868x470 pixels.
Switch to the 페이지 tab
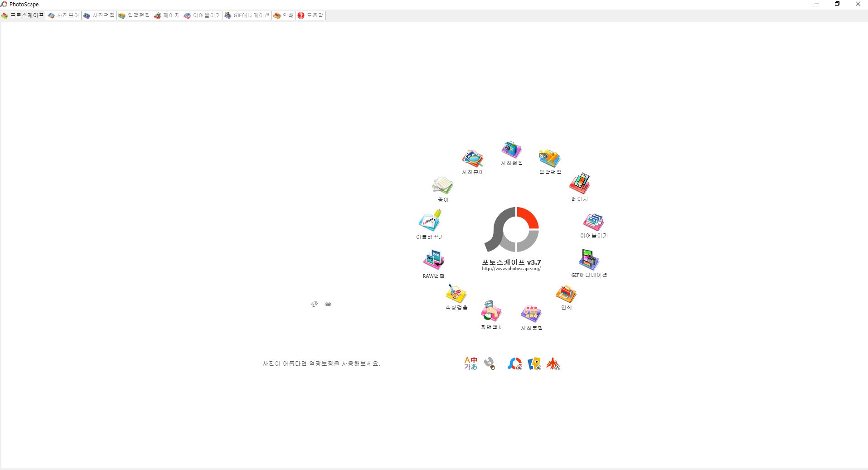[x=167, y=15]
